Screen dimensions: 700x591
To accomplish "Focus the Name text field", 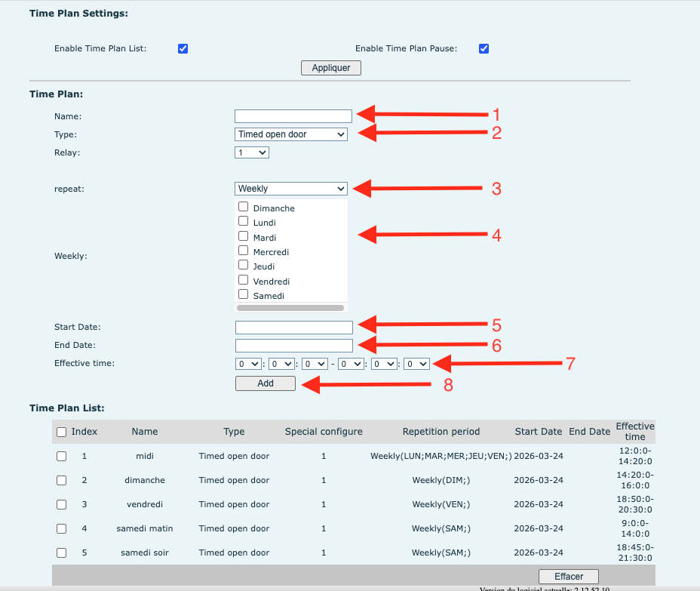I will 293,116.
